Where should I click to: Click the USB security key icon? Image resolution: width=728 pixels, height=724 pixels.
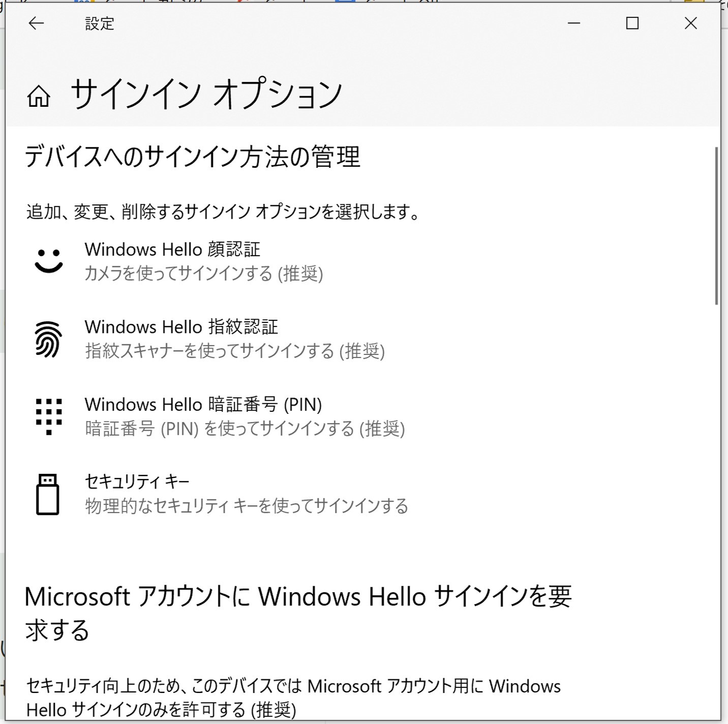point(48,494)
